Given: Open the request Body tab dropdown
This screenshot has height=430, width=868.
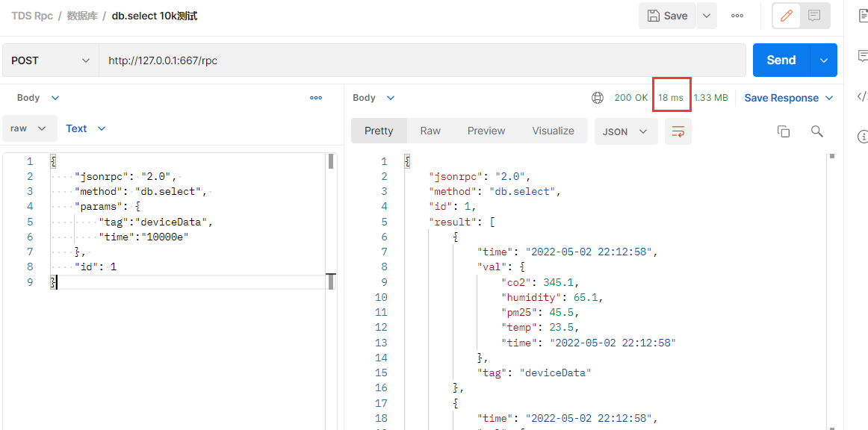Looking at the screenshot, I should 37,98.
